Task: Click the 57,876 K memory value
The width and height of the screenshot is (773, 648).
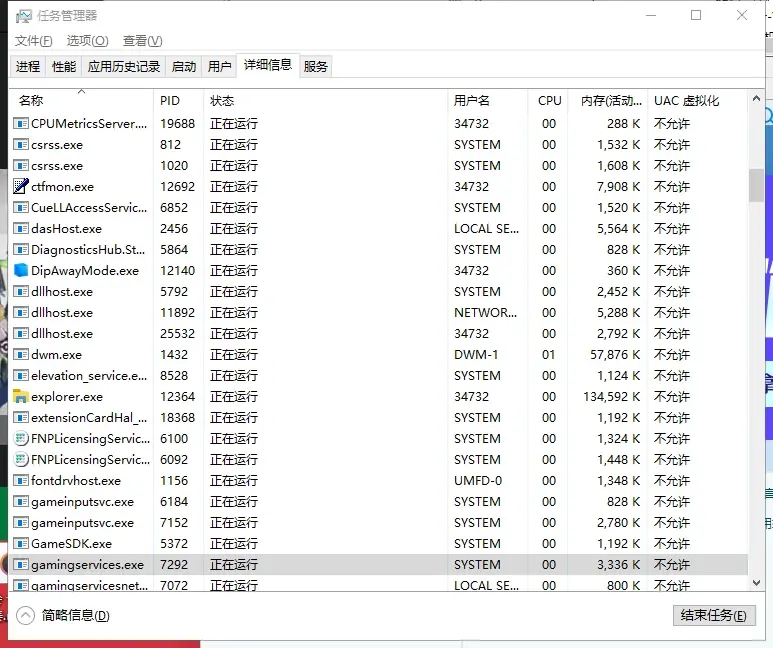Action: (615, 355)
